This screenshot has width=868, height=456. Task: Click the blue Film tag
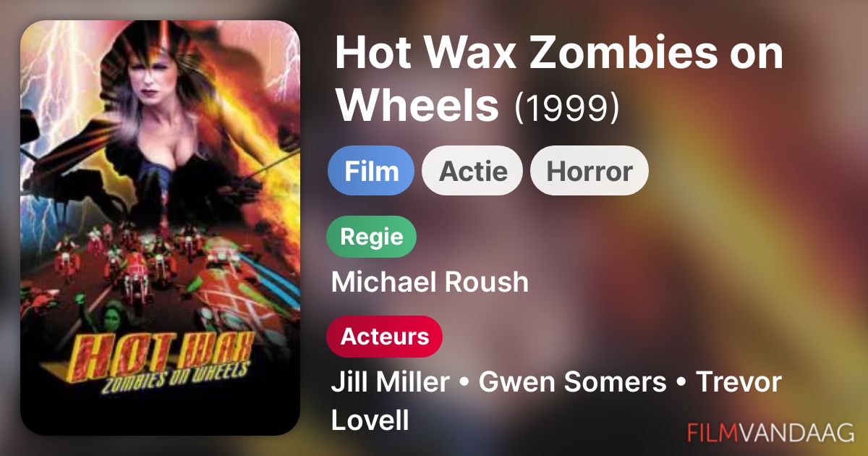pyautogui.click(x=371, y=171)
